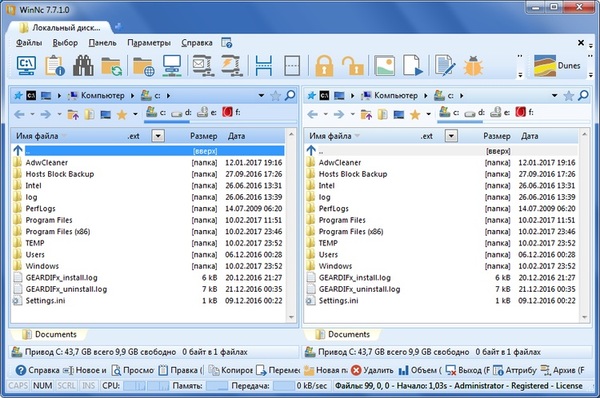Expand breadcrumb arrow after c: in right panel

coord(461,96)
